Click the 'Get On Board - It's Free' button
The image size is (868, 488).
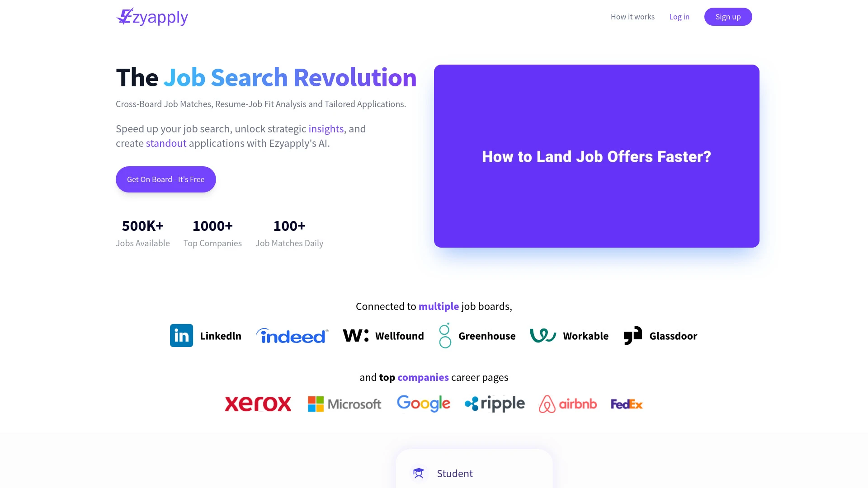(x=166, y=179)
